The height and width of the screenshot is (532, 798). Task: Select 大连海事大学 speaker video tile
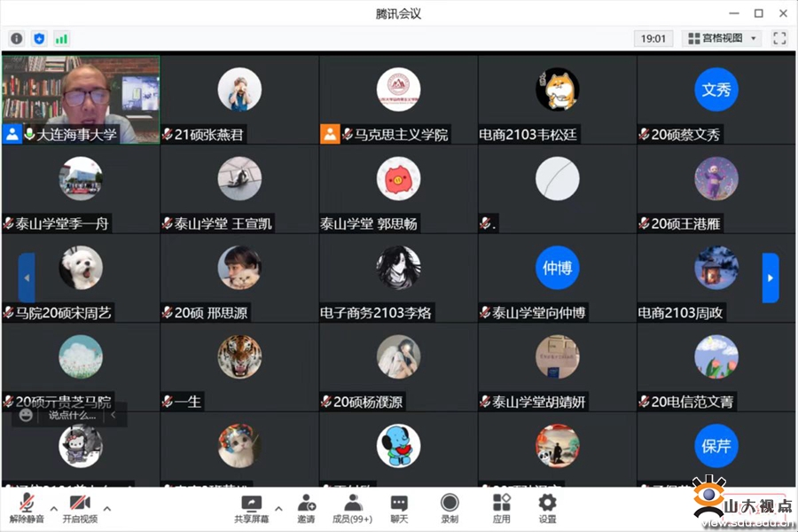(81, 100)
